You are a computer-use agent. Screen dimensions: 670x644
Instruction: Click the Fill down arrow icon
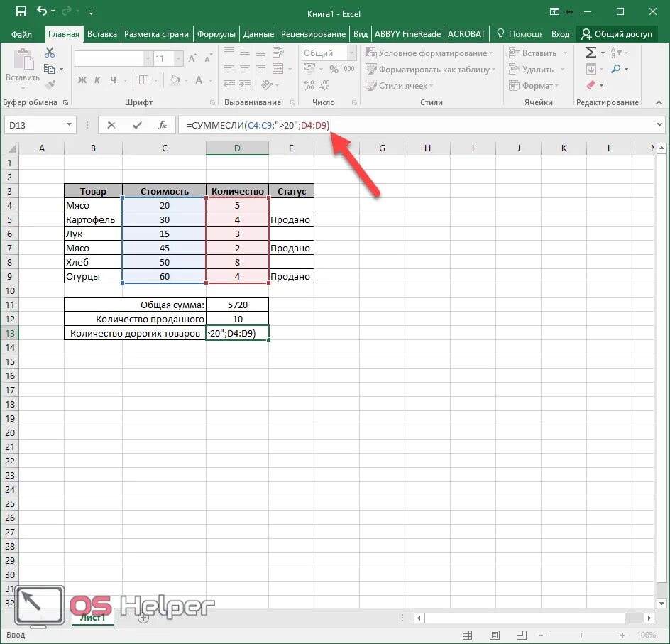click(591, 70)
